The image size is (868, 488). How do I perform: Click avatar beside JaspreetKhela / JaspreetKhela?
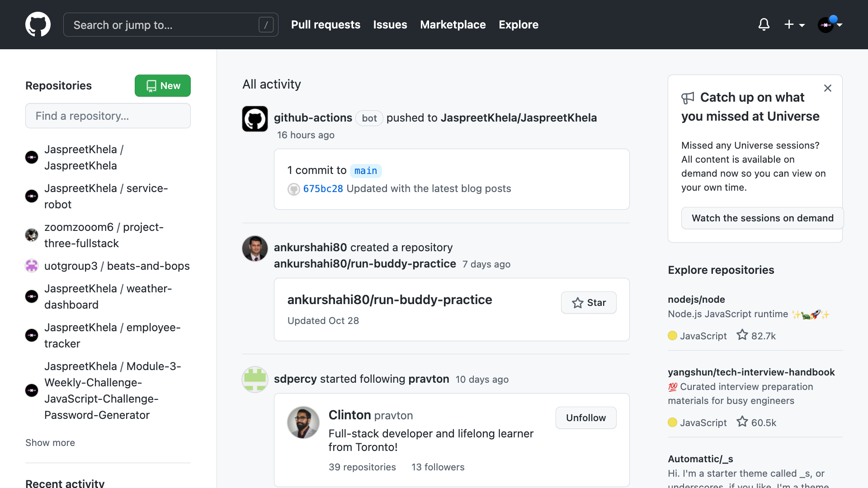[x=32, y=157]
